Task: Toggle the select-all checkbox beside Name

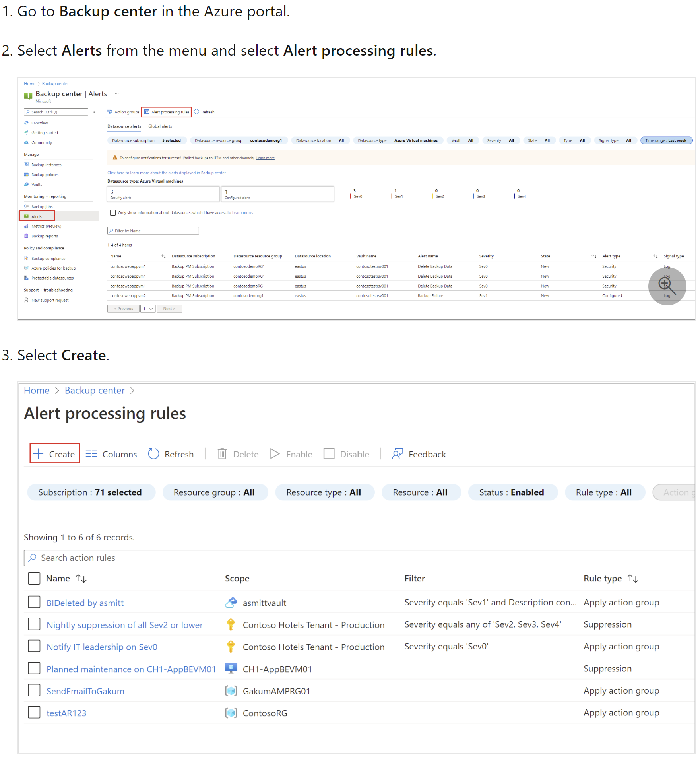Action: (34, 578)
